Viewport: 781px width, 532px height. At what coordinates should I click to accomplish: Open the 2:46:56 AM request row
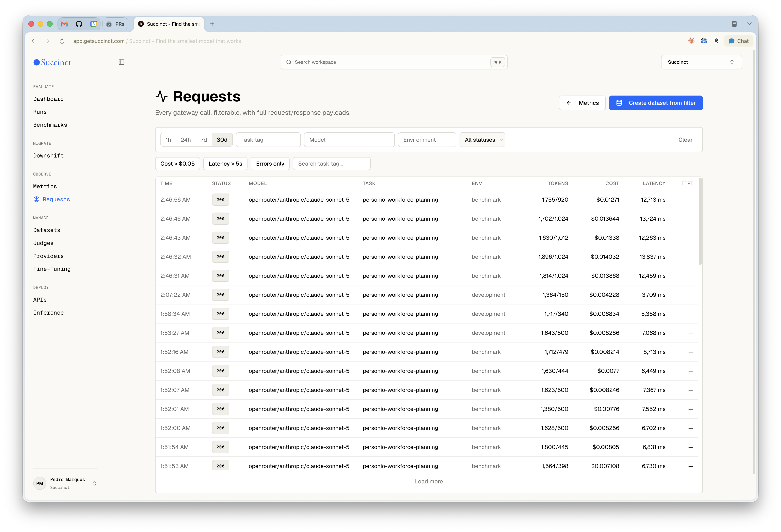point(427,200)
